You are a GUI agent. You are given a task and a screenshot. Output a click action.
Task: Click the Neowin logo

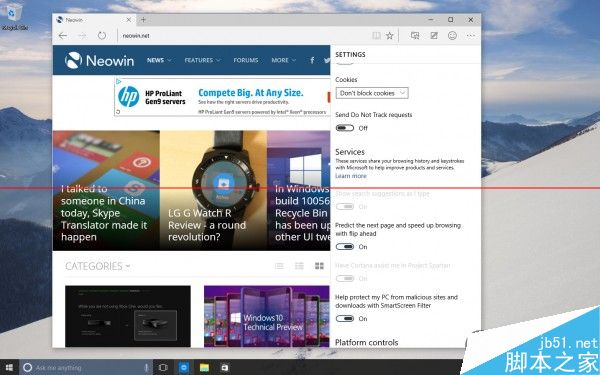[99, 60]
